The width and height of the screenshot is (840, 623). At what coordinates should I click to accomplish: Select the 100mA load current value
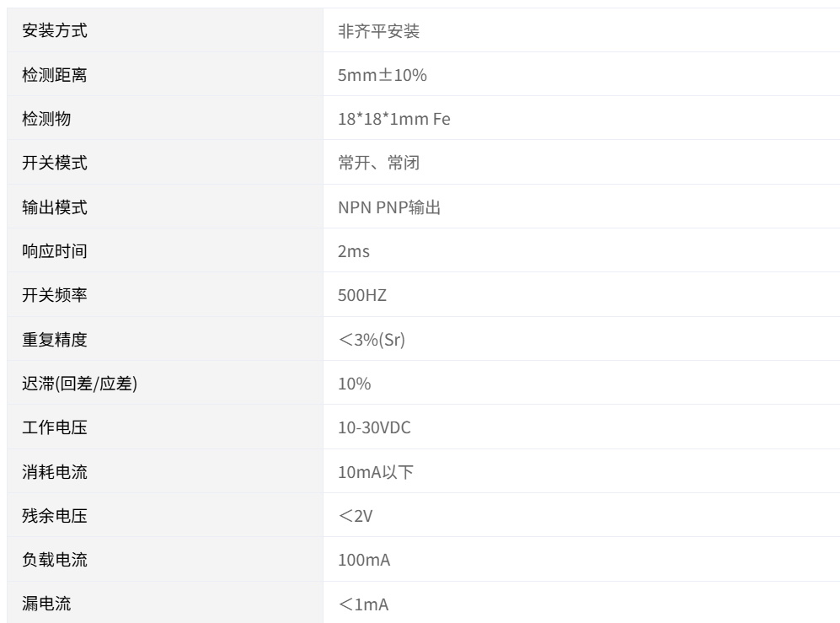point(364,561)
